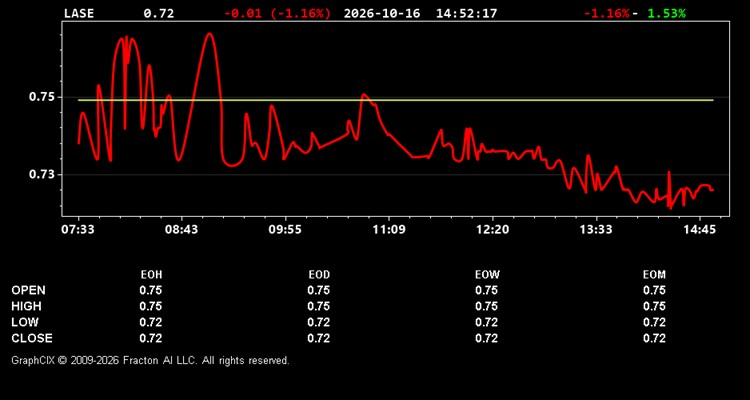750x400 pixels.
Task: Select the 08:43 time axis label
Action: (x=181, y=230)
